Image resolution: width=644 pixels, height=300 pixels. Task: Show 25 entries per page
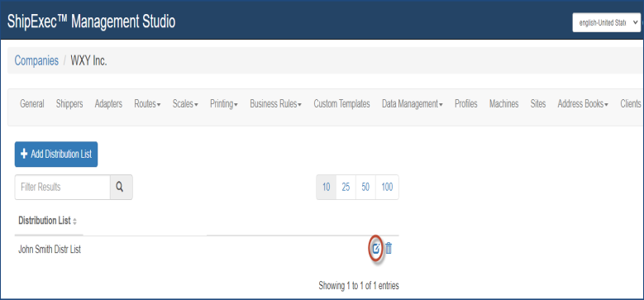[346, 187]
